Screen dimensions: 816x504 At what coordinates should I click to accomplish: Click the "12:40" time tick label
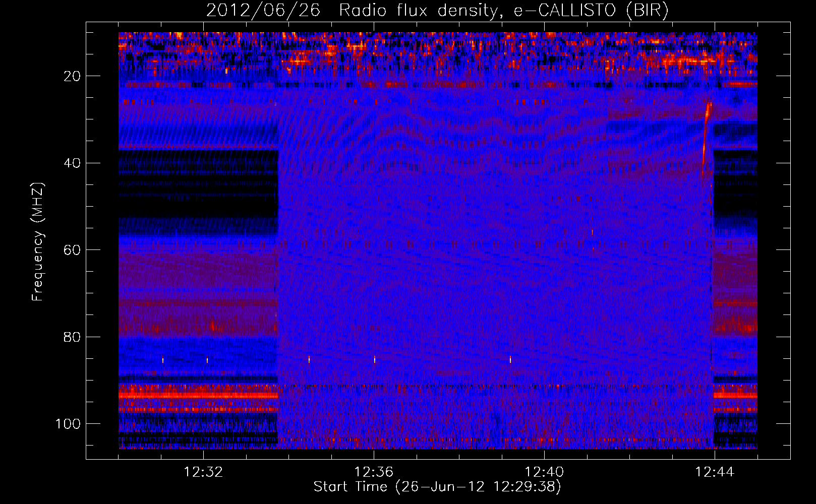[x=544, y=472]
